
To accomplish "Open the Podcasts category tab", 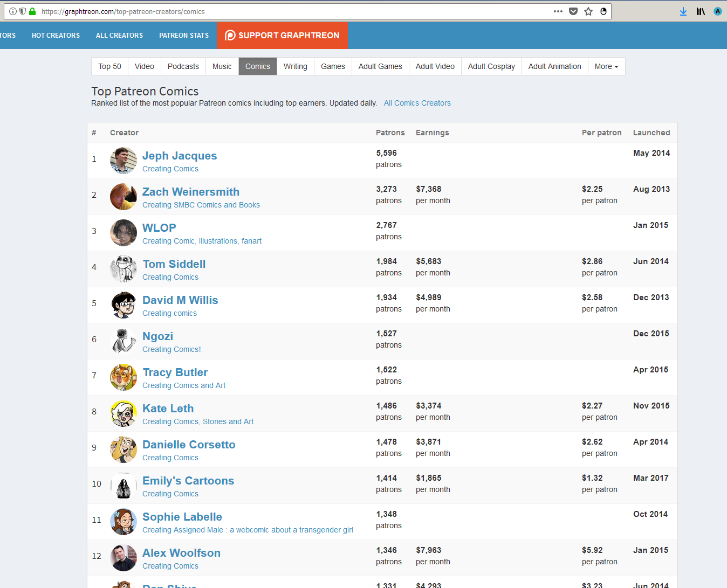I will pyautogui.click(x=183, y=66).
